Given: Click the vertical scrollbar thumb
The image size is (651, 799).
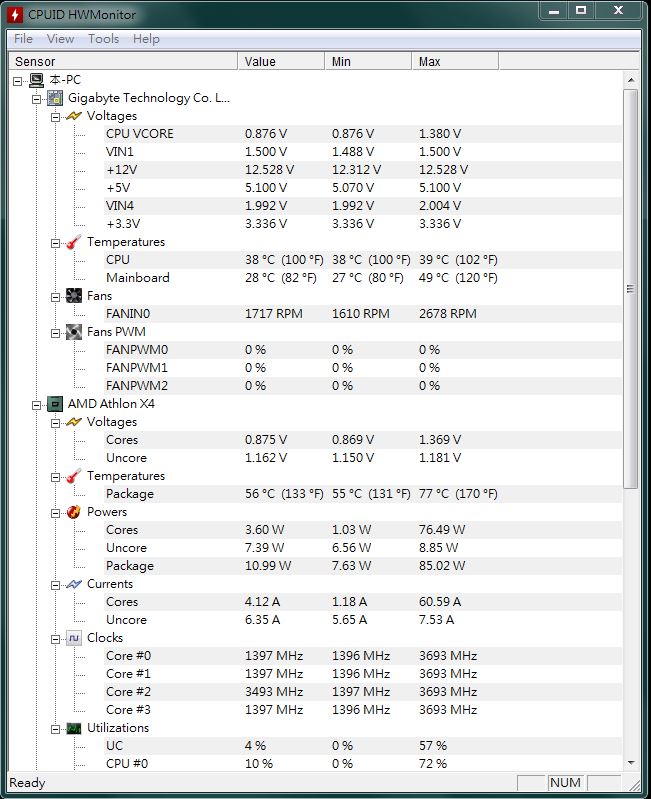Looking at the screenshot, I should [x=631, y=289].
